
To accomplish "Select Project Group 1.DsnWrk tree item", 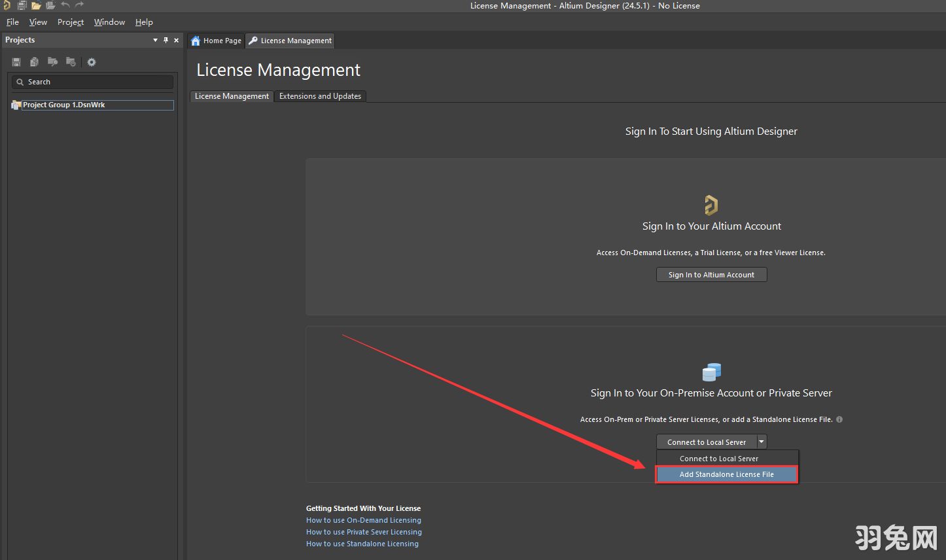I will 64,105.
